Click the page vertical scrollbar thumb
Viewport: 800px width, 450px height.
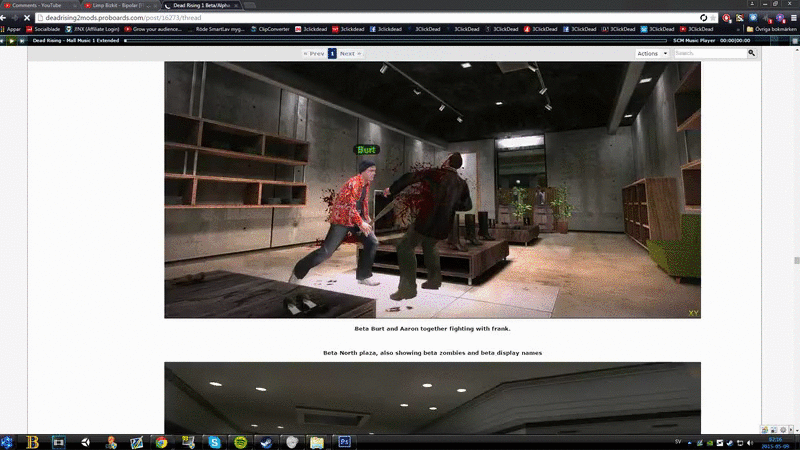[796, 261]
